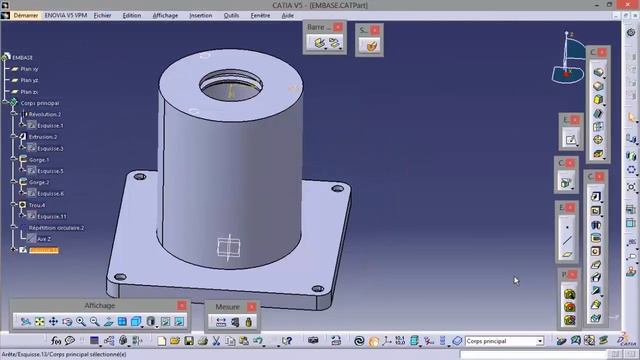This screenshot has width=640, height=360.
Task: Click the Copy icon in bottom toolbar
Action: (x=230, y=341)
